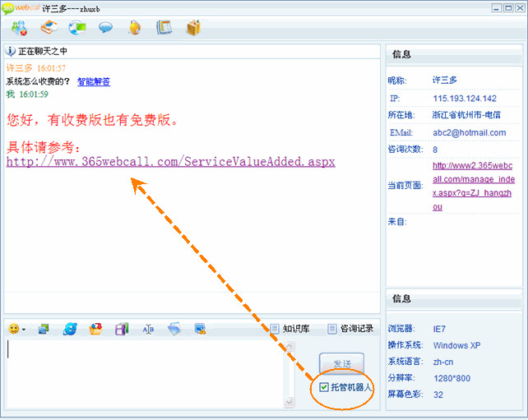Screen dimensions: 528x420
Task: Click the Internet Explorer push-page icon
Action: [x=70, y=329]
